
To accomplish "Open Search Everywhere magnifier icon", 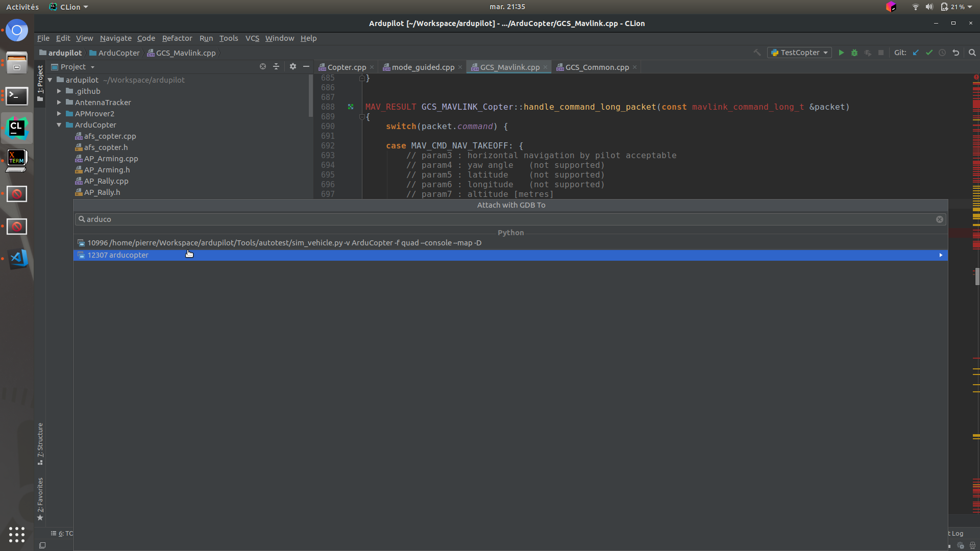I will point(972,53).
